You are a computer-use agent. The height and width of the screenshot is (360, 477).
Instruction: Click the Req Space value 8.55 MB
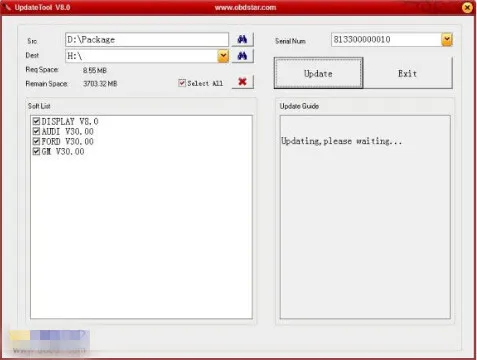click(95, 70)
